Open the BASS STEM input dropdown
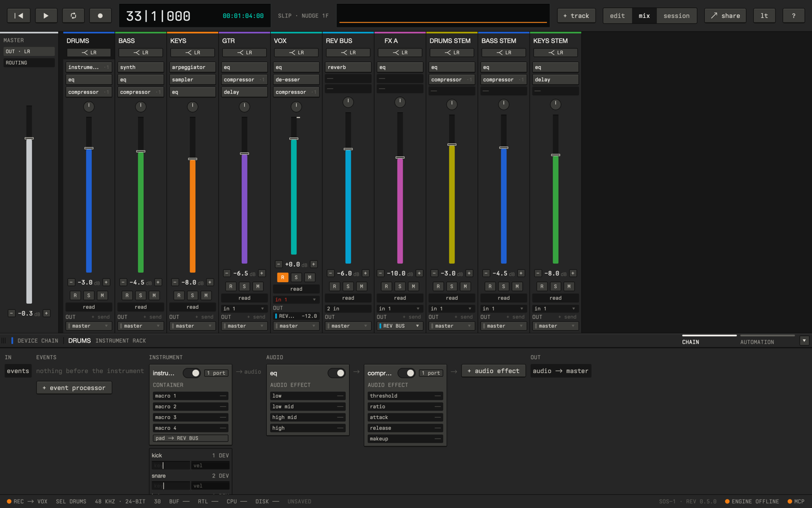The height and width of the screenshot is (508, 812). 504,308
